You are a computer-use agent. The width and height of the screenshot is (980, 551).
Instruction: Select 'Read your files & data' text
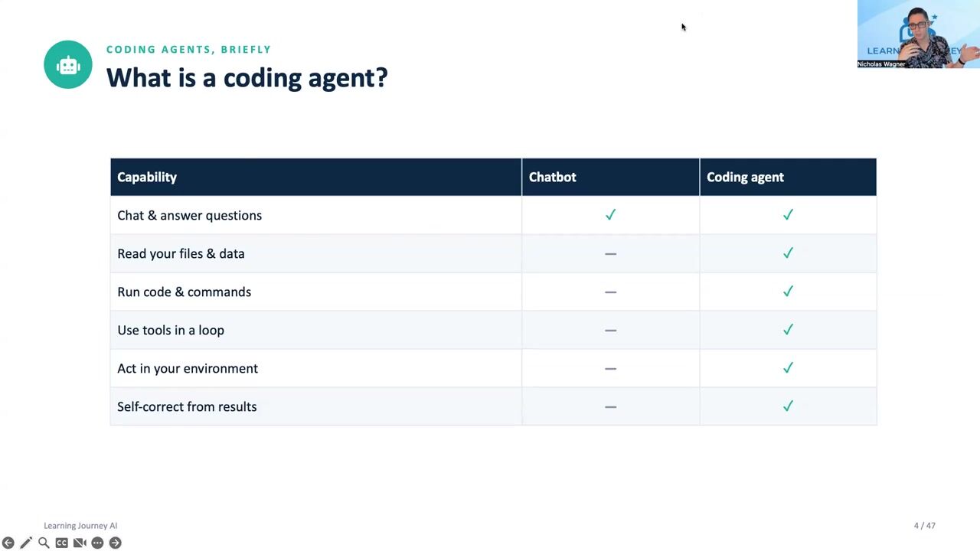pos(181,254)
